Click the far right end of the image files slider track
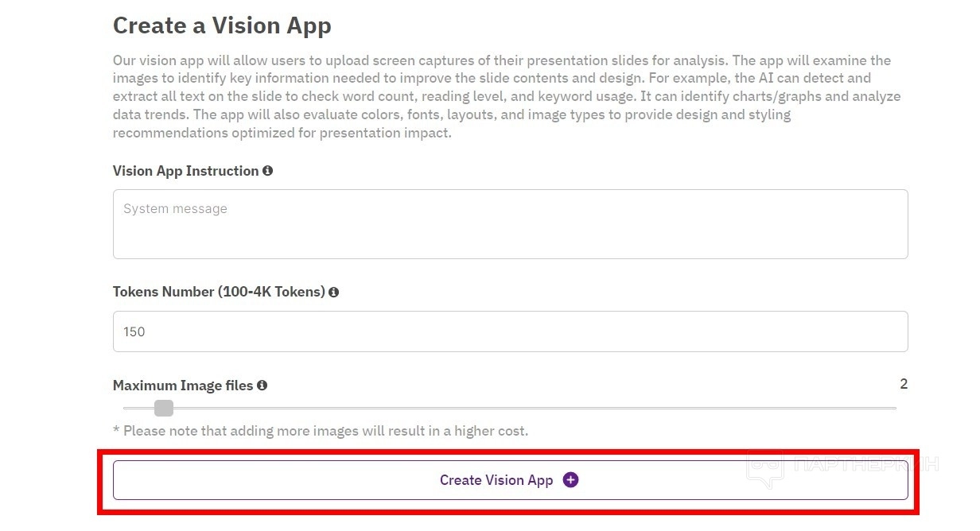The height and width of the screenshot is (531, 980). coord(893,409)
